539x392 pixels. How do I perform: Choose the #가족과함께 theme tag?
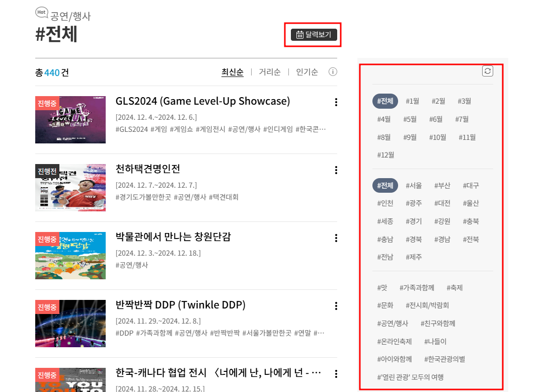(x=417, y=288)
